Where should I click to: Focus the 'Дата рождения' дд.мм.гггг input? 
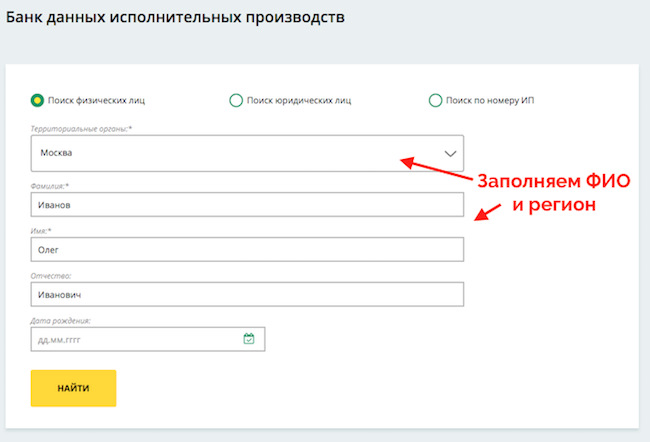148,339
